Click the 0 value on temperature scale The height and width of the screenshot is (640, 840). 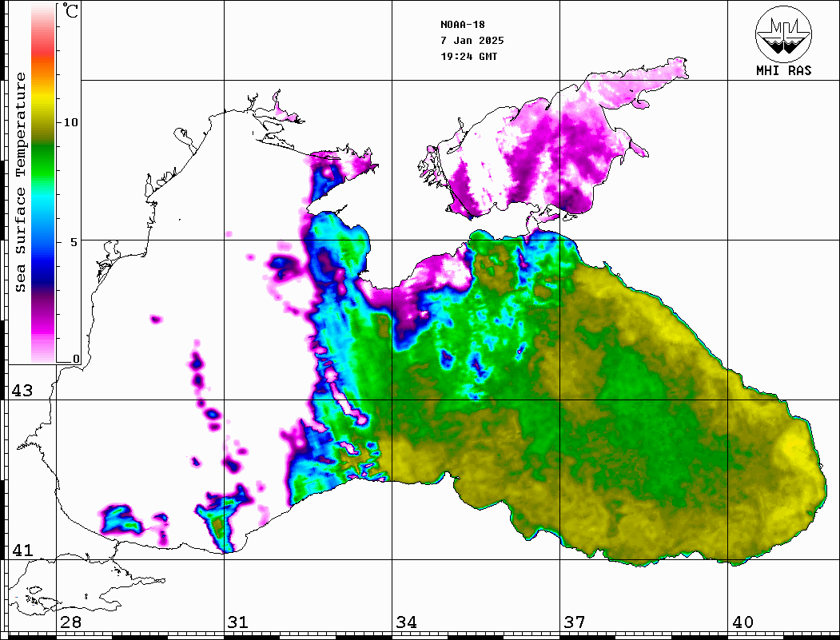(x=76, y=359)
